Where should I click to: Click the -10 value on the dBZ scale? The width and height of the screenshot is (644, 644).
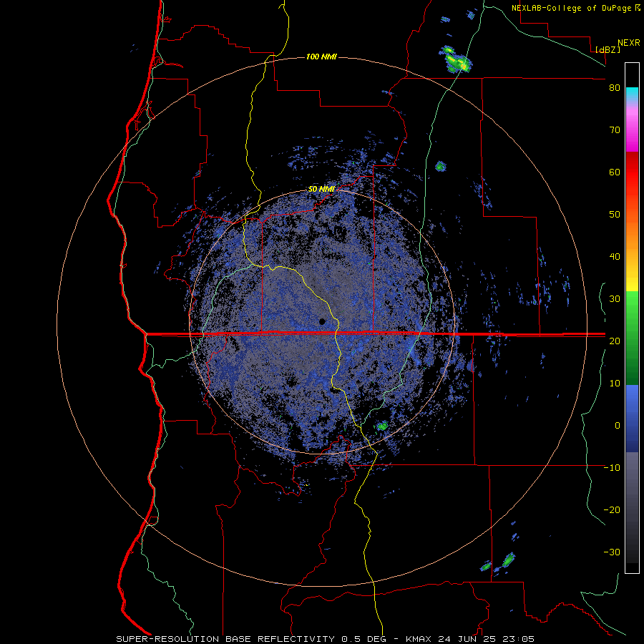[612, 468]
